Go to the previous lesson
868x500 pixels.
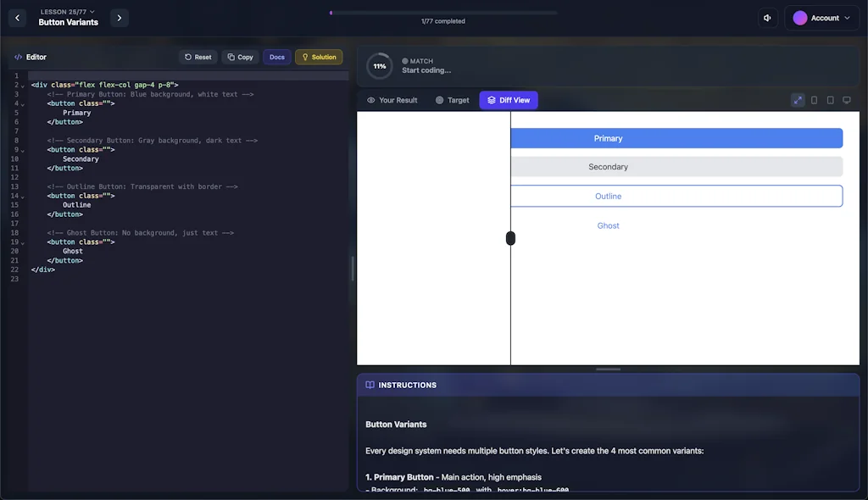tap(17, 17)
